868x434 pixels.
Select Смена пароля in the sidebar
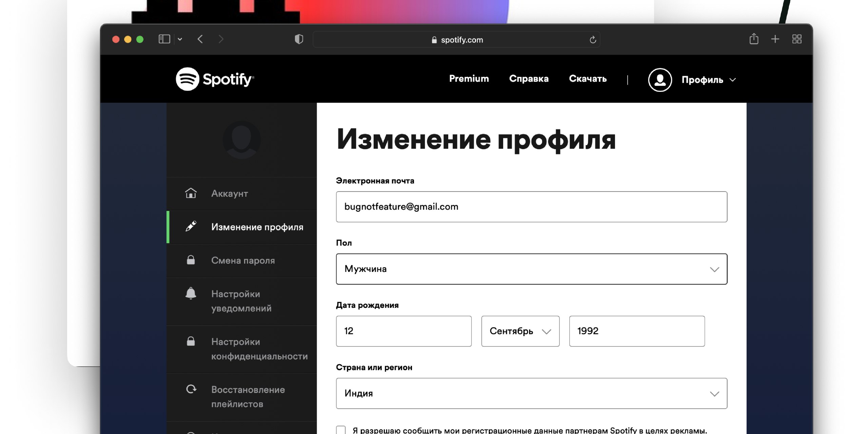243,260
